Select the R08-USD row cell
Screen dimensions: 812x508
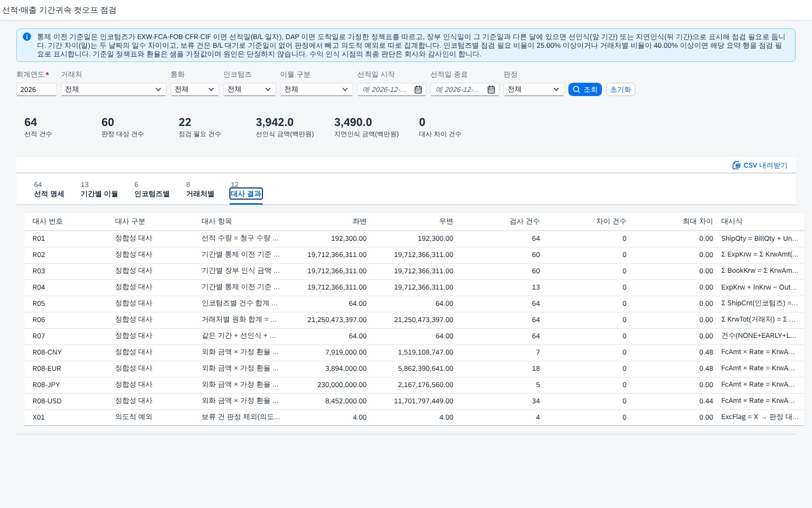coord(47,401)
